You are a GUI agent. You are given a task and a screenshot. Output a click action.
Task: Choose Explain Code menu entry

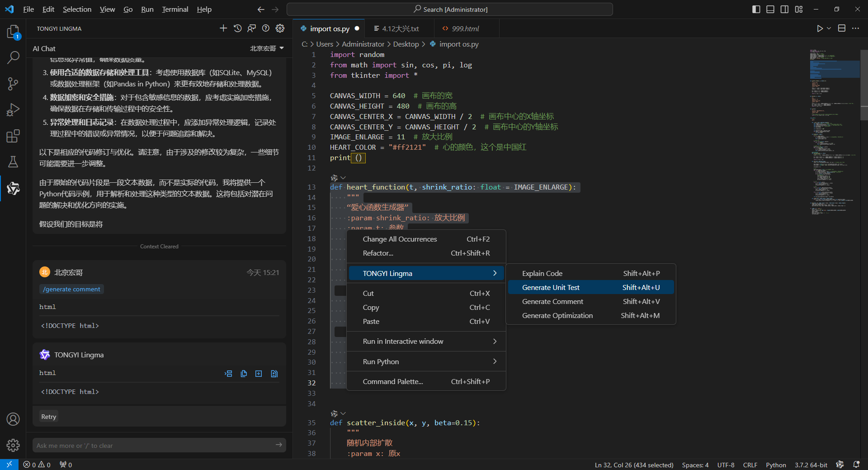pos(591,273)
